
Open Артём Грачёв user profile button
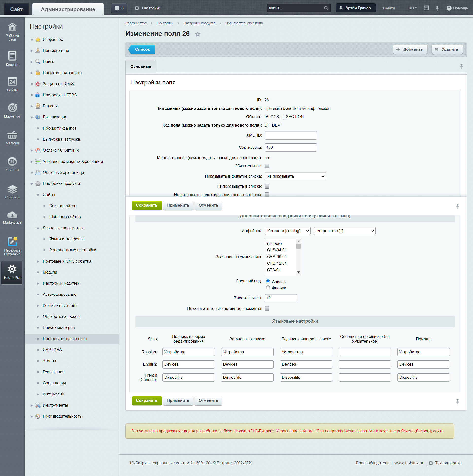355,8
